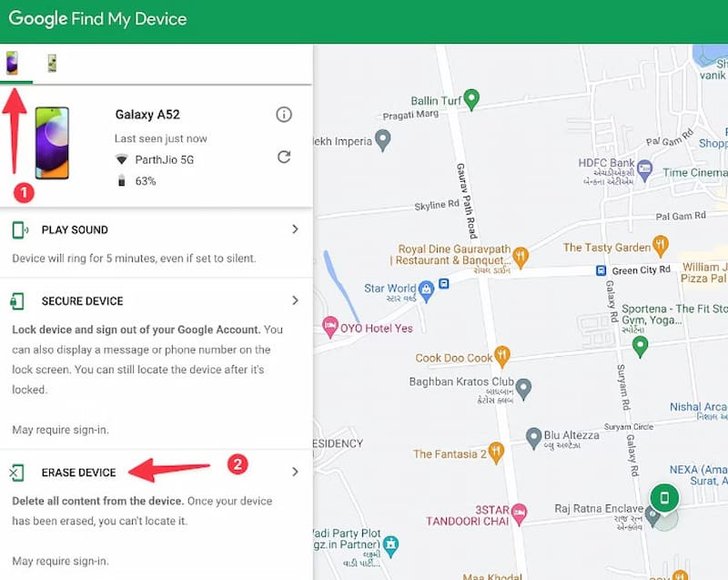Click bus stop icon near Star World
Image resolution: width=728 pixels, height=580 pixels.
tap(444, 283)
